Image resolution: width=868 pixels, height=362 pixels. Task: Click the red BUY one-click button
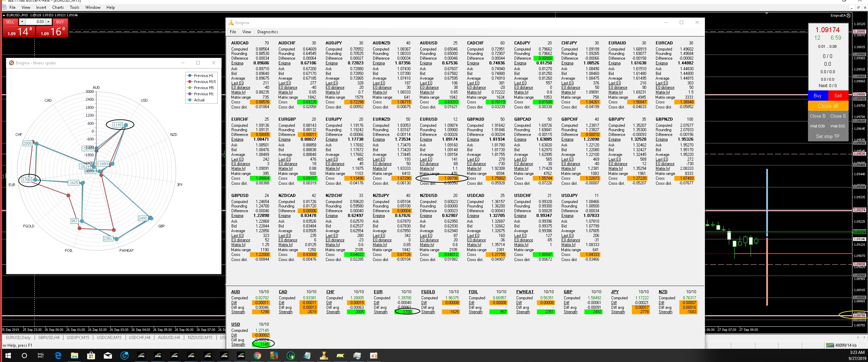(x=60, y=22)
